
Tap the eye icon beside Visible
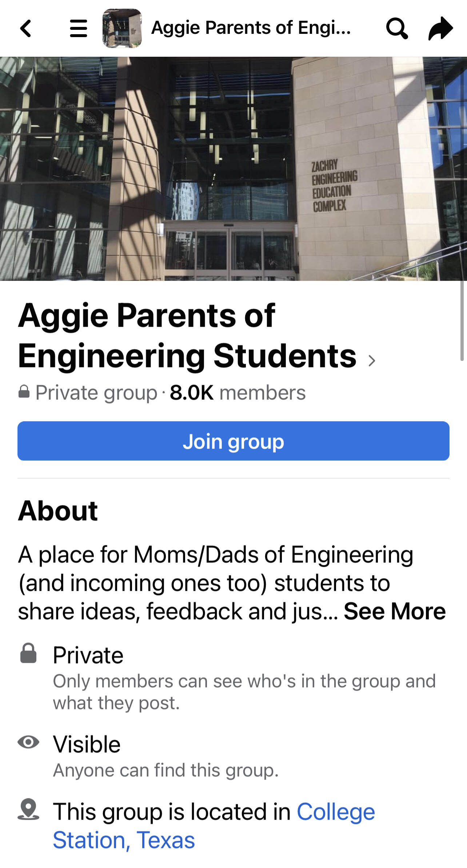coord(28,742)
